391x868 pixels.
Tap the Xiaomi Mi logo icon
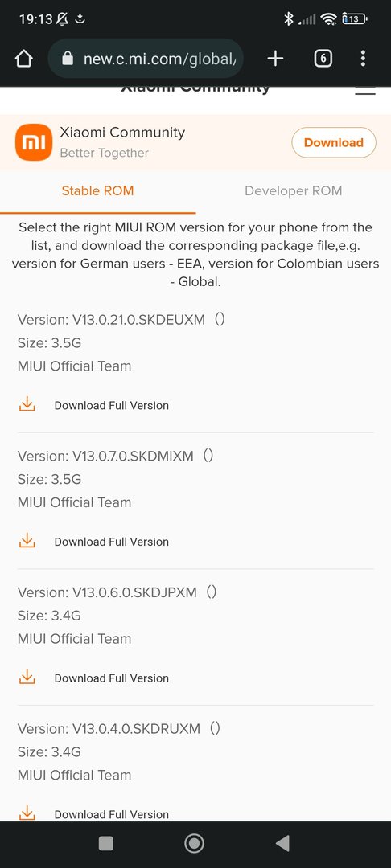pyautogui.click(x=34, y=142)
